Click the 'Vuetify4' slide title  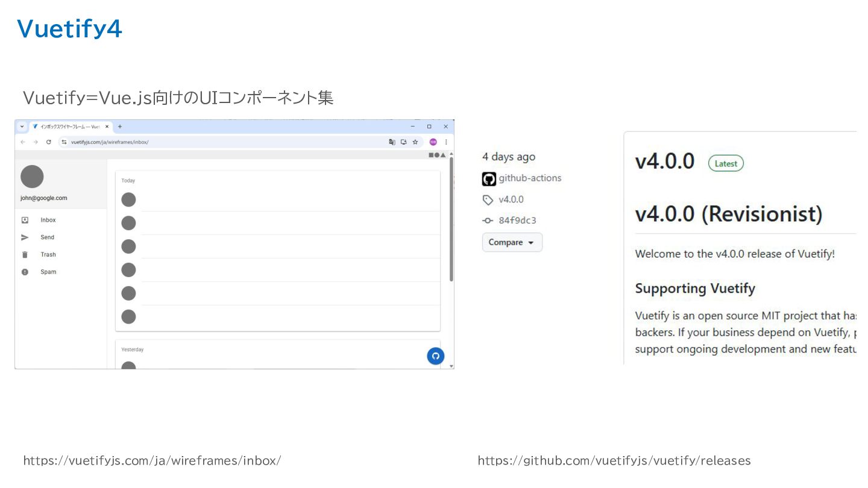click(69, 28)
